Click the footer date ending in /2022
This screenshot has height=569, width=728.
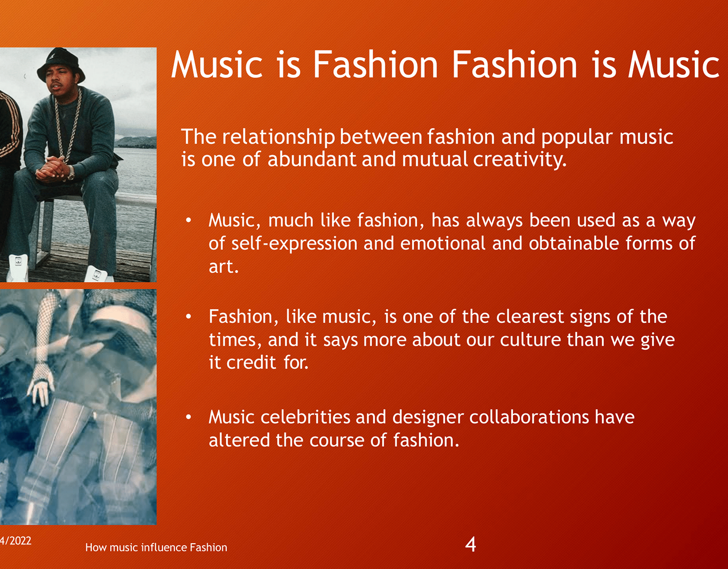[x=16, y=541]
